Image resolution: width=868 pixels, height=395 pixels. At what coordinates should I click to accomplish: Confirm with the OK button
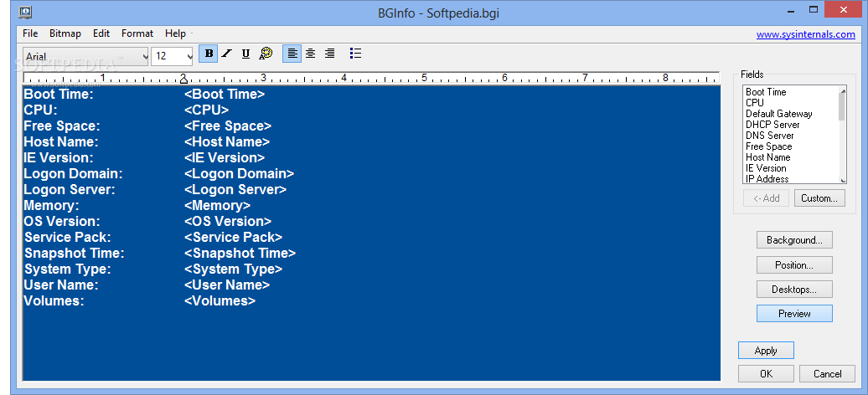pos(766,373)
